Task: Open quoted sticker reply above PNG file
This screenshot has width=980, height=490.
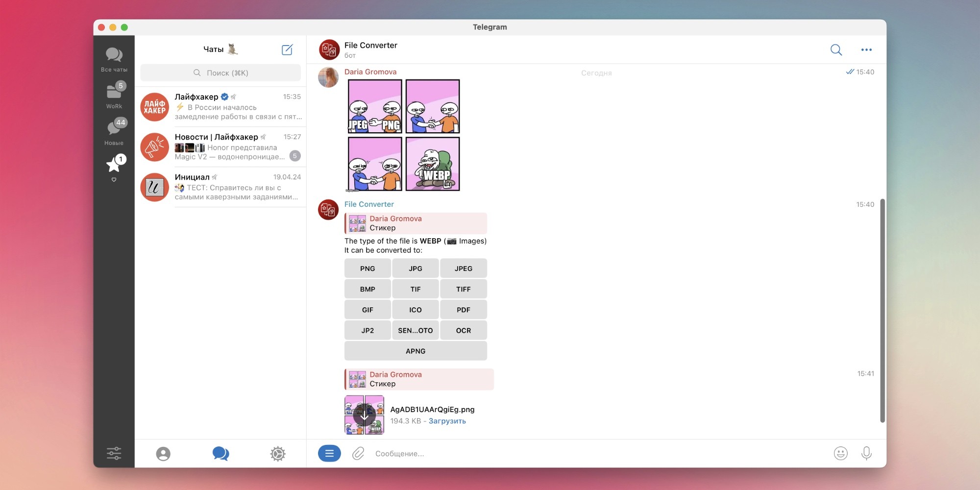Action: click(x=419, y=379)
